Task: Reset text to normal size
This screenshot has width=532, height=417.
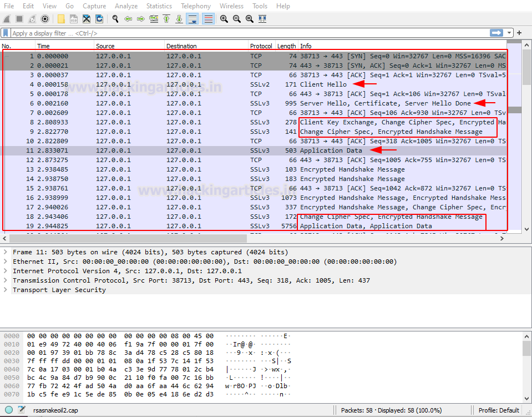Action: click(x=250, y=19)
